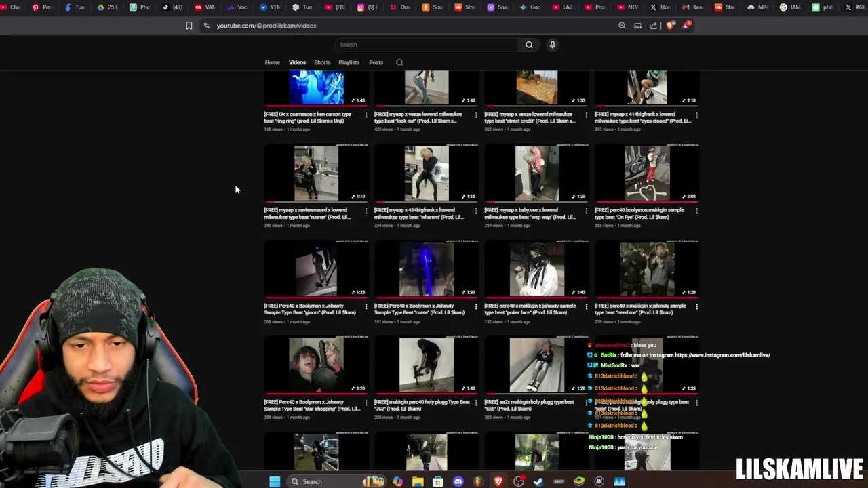Open File Explorer from the taskbar
Viewport: 868px width, 488px height.
click(x=418, y=481)
